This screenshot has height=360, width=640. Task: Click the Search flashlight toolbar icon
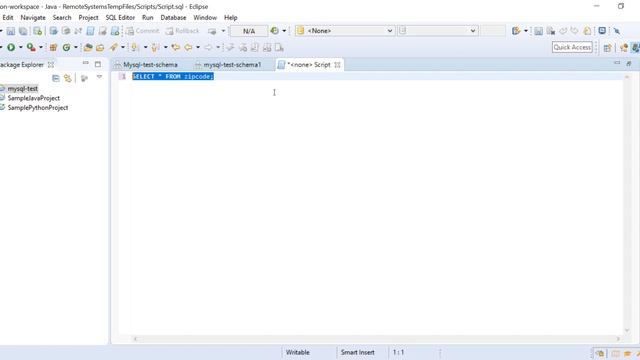113,47
